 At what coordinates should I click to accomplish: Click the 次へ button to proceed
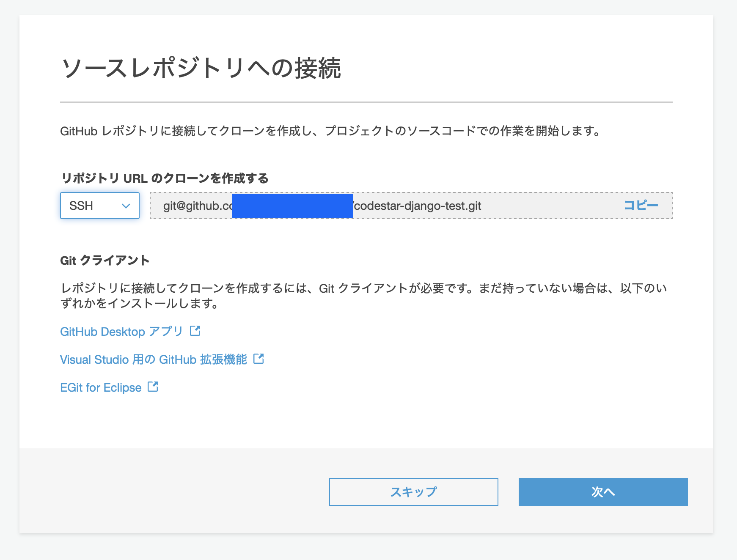coord(602,492)
